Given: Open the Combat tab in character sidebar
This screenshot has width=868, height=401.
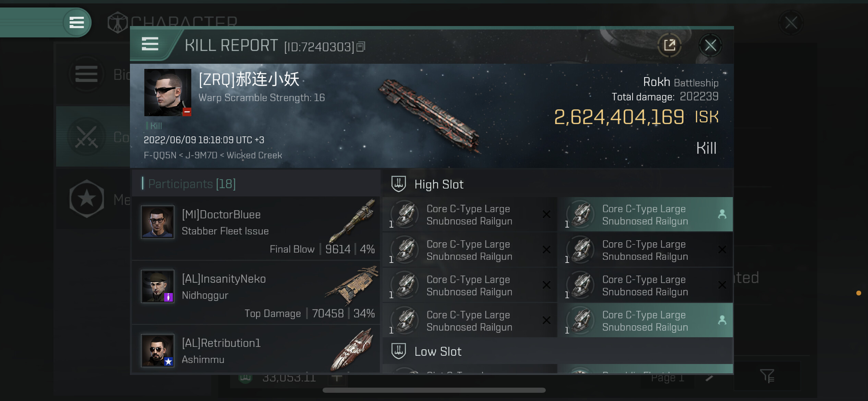Looking at the screenshot, I should click(x=93, y=137).
